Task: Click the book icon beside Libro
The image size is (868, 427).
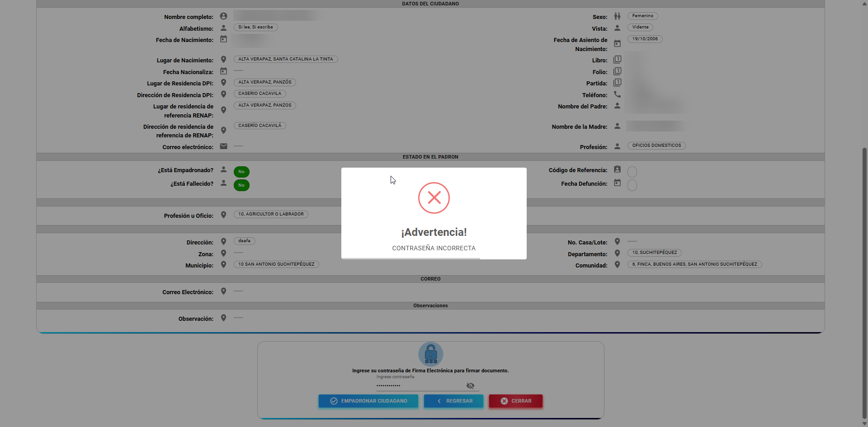Action: pos(617,60)
